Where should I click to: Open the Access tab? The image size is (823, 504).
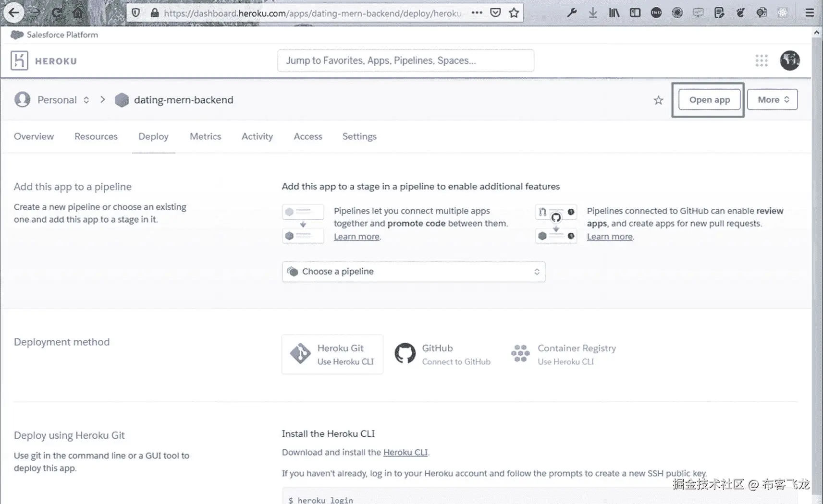[x=308, y=136]
